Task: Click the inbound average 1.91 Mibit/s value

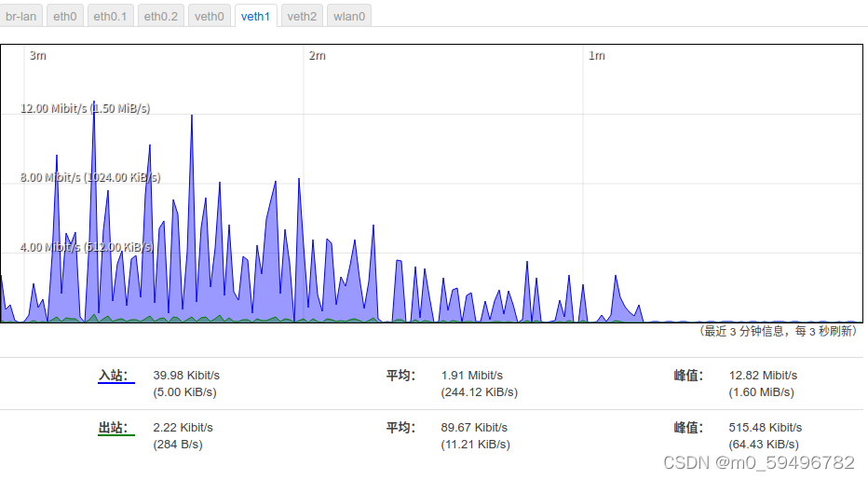Action: coord(471,376)
